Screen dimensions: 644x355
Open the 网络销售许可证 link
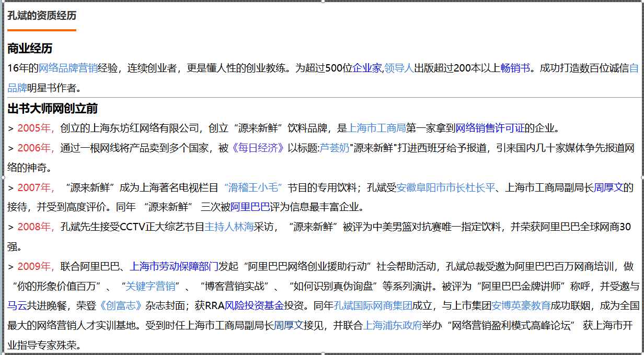490,128
